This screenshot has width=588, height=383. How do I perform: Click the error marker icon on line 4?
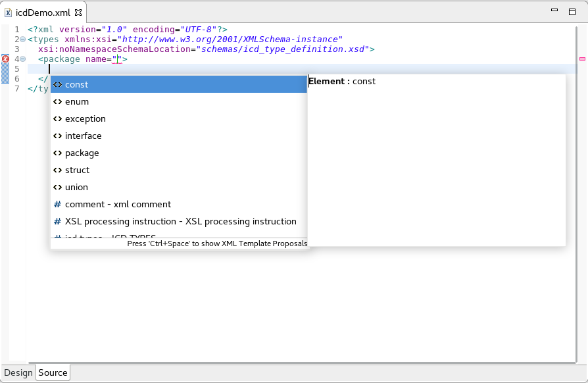6,59
